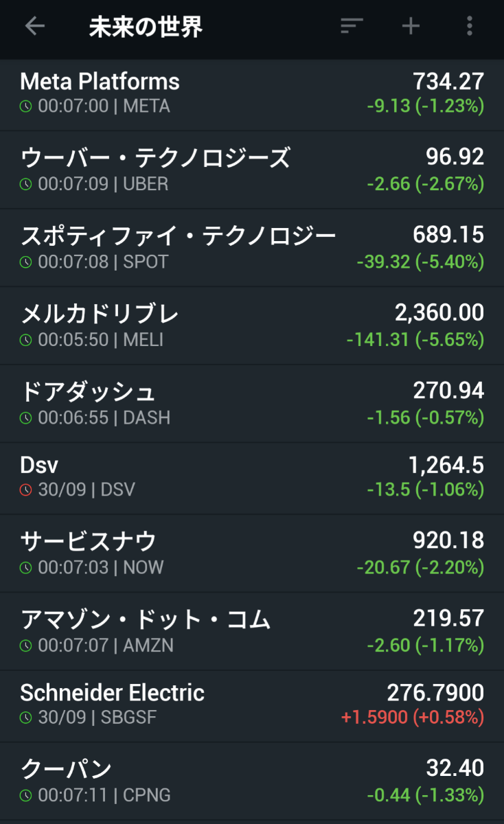This screenshot has width=504, height=824.
Task: Open サービスナウ quote page
Action: 89,542
